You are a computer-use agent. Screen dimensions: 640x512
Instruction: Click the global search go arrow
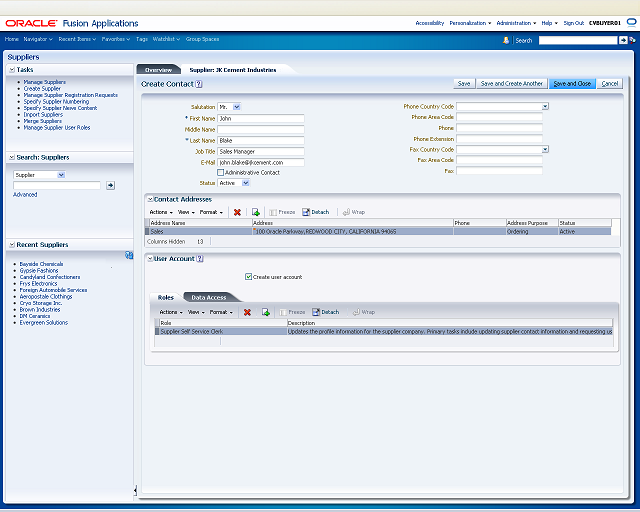[x=623, y=40]
